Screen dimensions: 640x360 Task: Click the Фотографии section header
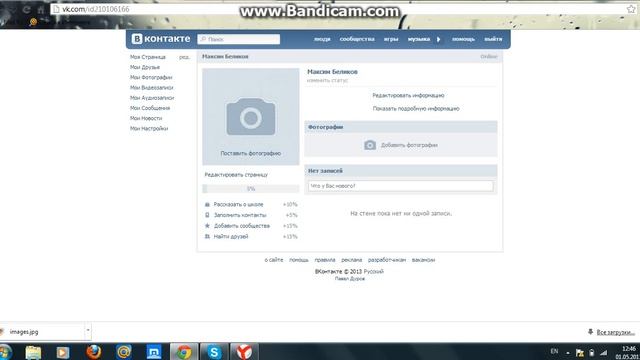401,127
